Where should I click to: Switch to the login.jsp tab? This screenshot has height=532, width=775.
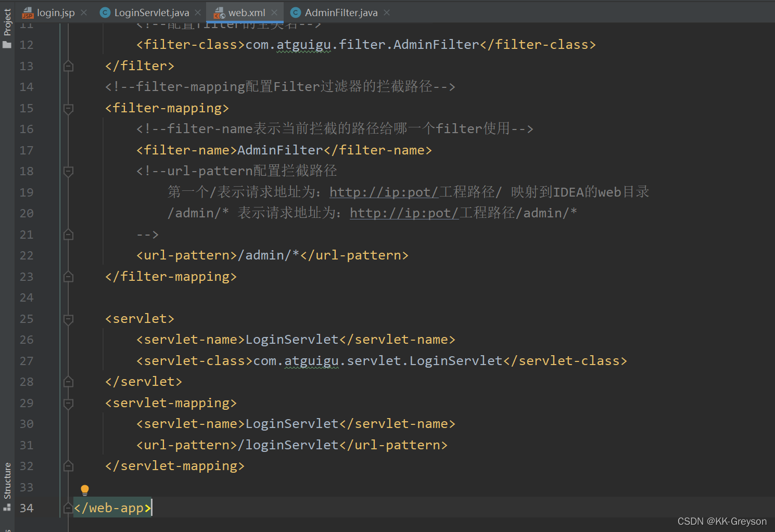click(56, 12)
